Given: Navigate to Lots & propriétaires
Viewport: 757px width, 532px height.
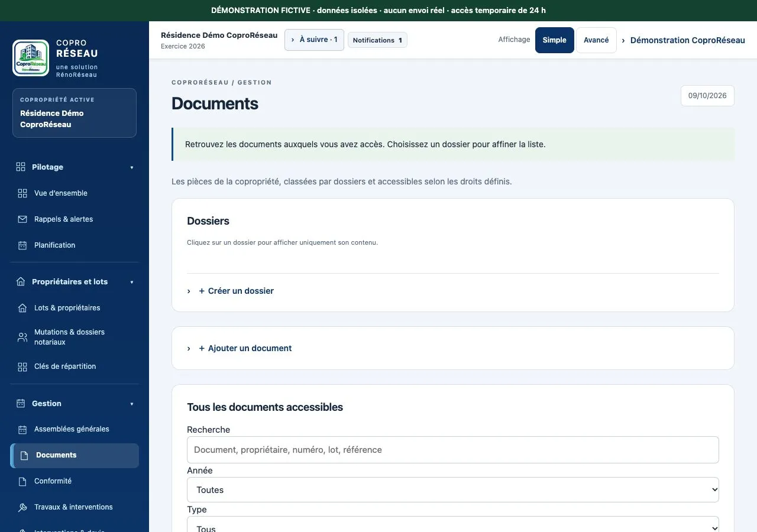Looking at the screenshot, I should [x=75, y=308].
